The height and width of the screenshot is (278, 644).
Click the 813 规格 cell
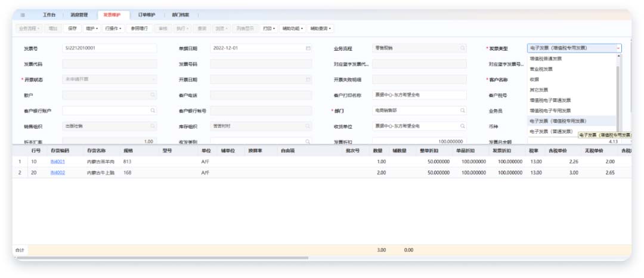pos(128,162)
